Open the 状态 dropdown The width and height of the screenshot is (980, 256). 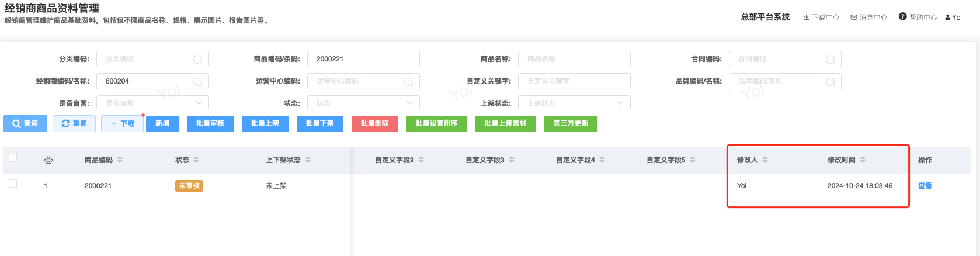[x=409, y=103]
